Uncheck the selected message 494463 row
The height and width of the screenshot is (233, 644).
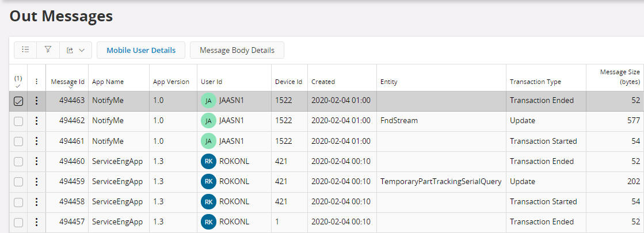[x=18, y=101]
